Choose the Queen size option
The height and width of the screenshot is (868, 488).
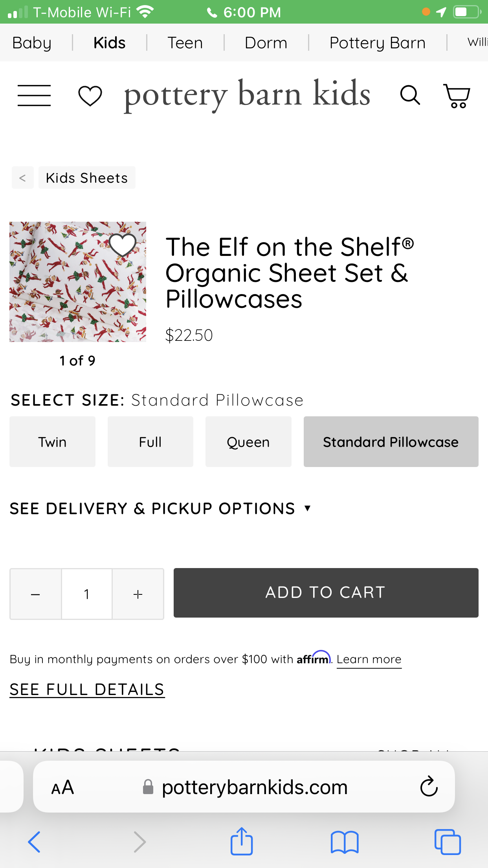(248, 442)
